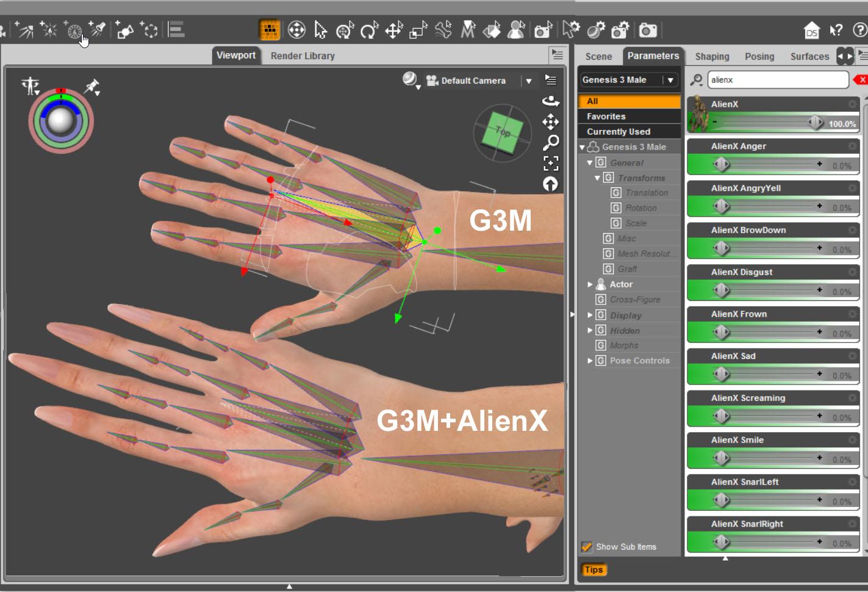The image size is (868, 592).
Task: Open Render Settings camera-gear icon
Action: (620, 30)
